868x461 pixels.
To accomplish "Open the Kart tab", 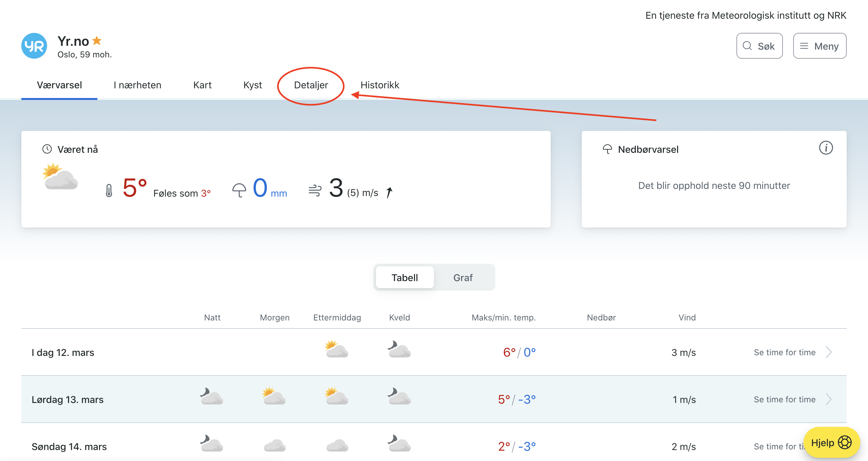I will tap(202, 85).
